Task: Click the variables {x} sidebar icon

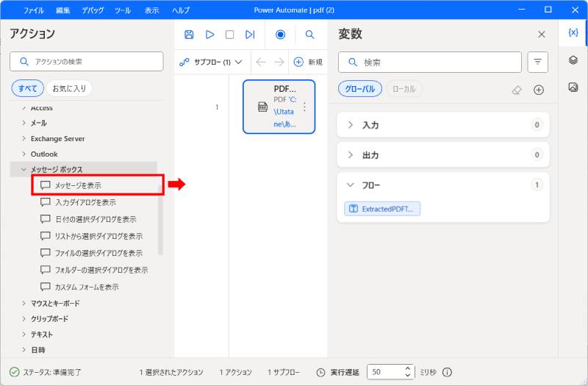Action: click(x=573, y=32)
